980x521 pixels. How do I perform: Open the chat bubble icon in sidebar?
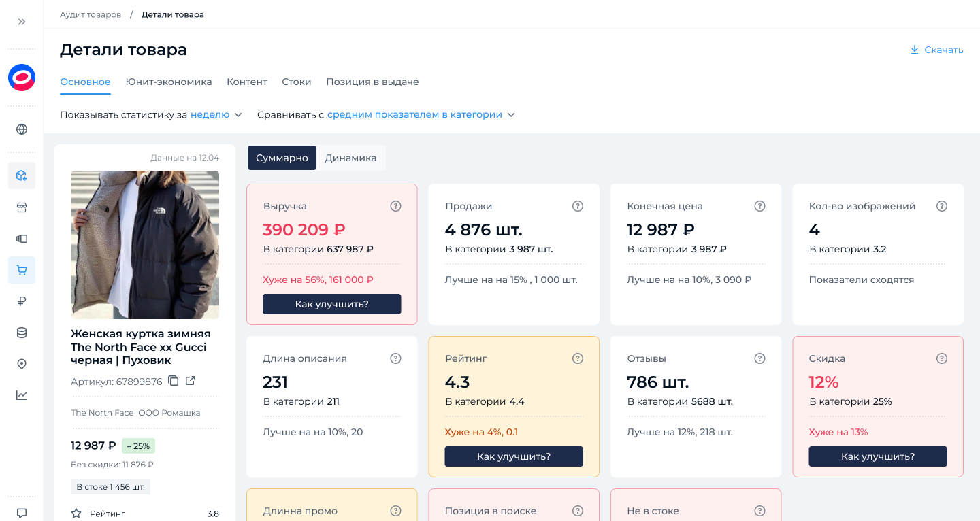(x=22, y=513)
